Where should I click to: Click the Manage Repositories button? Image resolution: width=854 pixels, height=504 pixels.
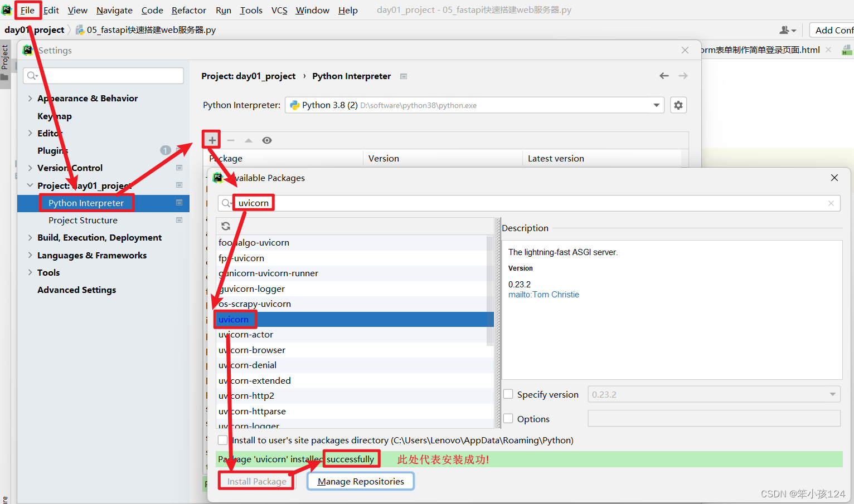point(361,481)
